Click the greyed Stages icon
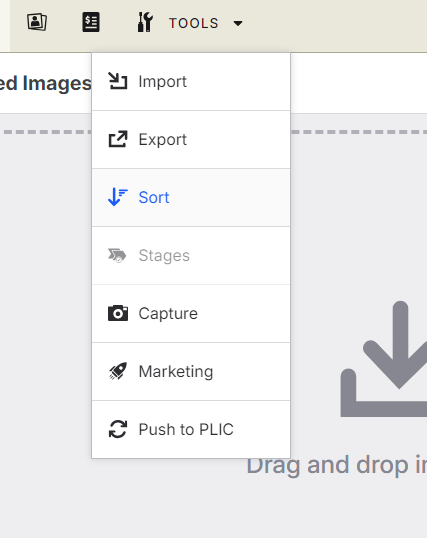The width and height of the screenshot is (427, 538). (117, 255)
